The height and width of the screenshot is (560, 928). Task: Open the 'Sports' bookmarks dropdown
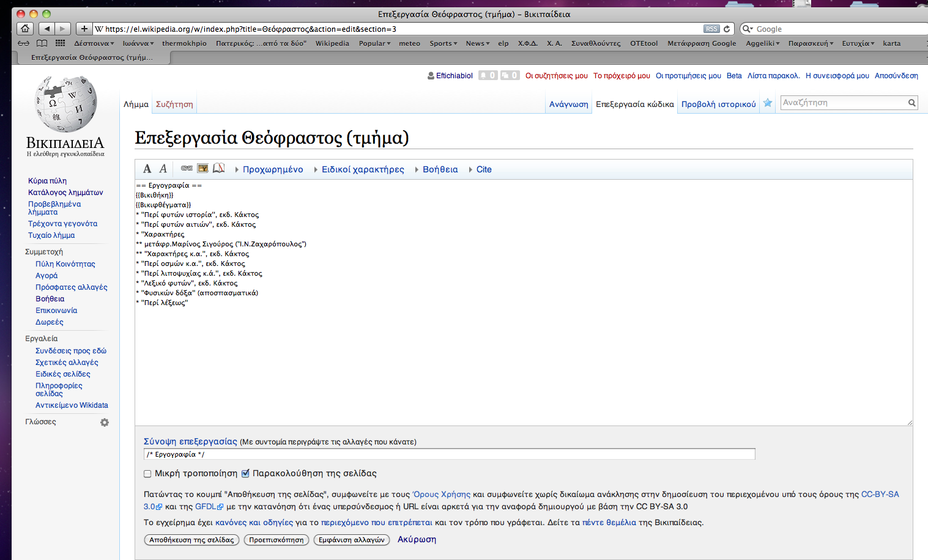click(443, 43)
